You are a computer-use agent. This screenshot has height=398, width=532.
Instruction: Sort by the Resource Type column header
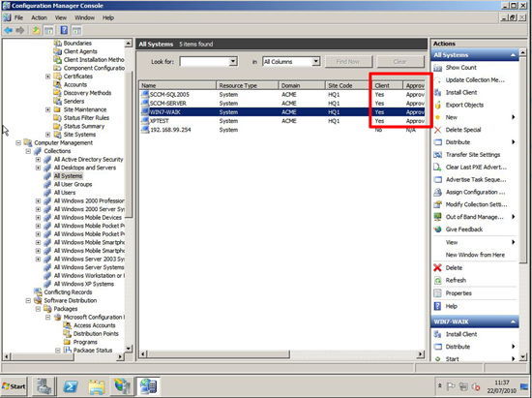coord(248,85)
